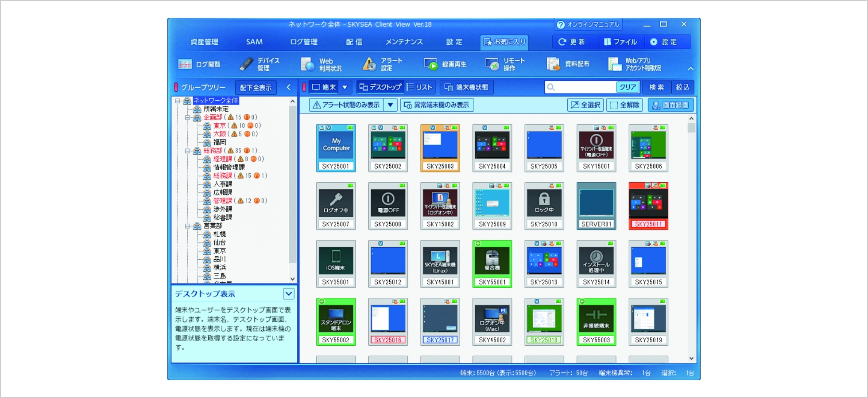Open 設定 gear button at top right
The height and width of the screenshot is (398, 868).
(x=663, y=42)
